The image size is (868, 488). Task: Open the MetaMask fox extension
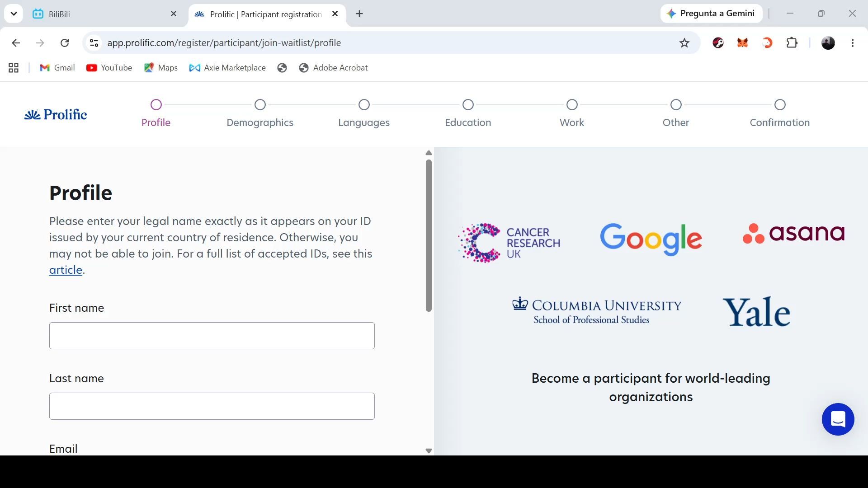[x=742, y=43]
